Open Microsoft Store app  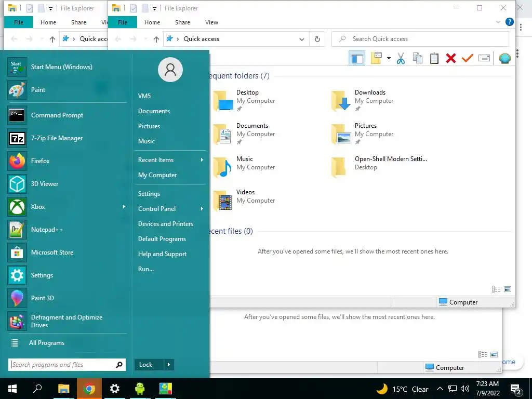pyautogui.click(x=67, y=252)
